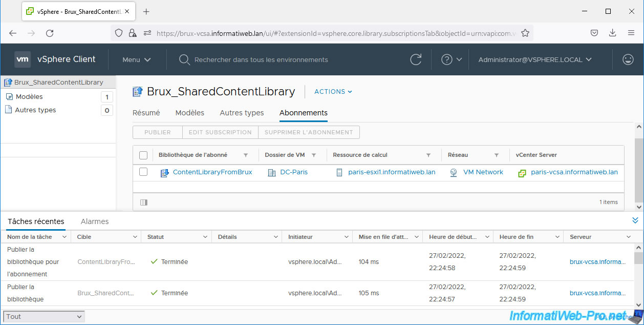Click the PUBLIER button
Screen dimensions: 644x325
pyautogui.click(x=158, y=132)
